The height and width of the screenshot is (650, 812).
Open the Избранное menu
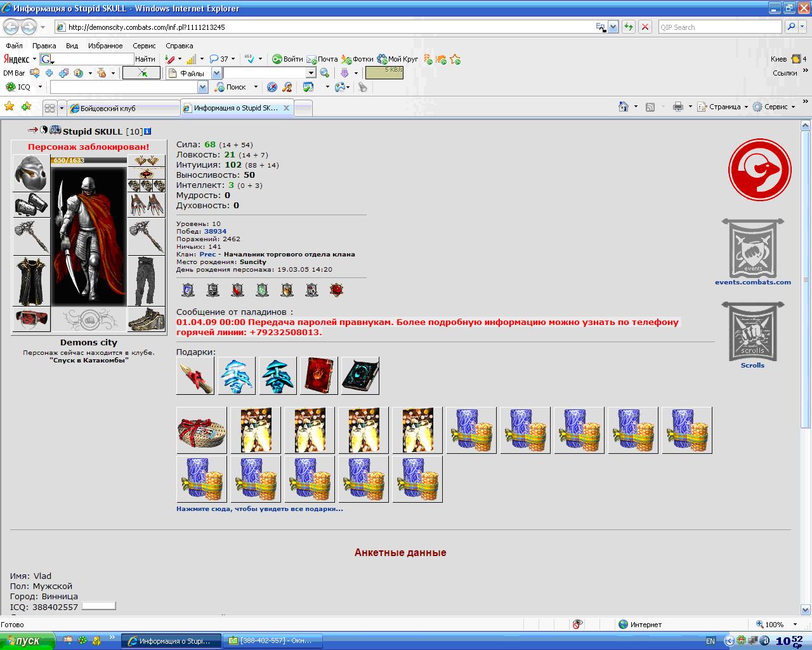pyautogui.click(x=105, y=46)
